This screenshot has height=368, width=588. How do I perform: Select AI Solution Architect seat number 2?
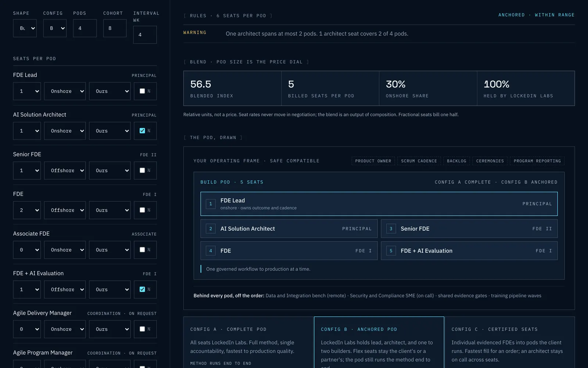[289, 229]
